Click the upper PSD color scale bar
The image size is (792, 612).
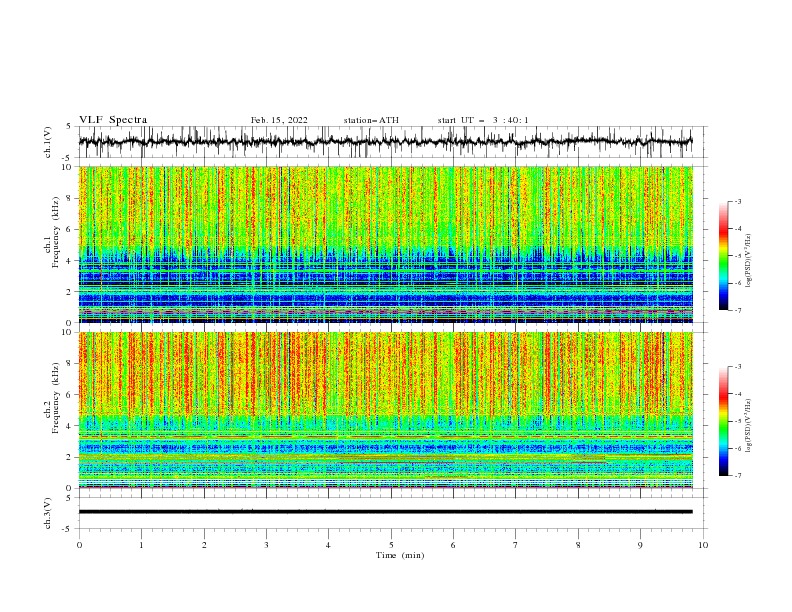coord(724,256)
